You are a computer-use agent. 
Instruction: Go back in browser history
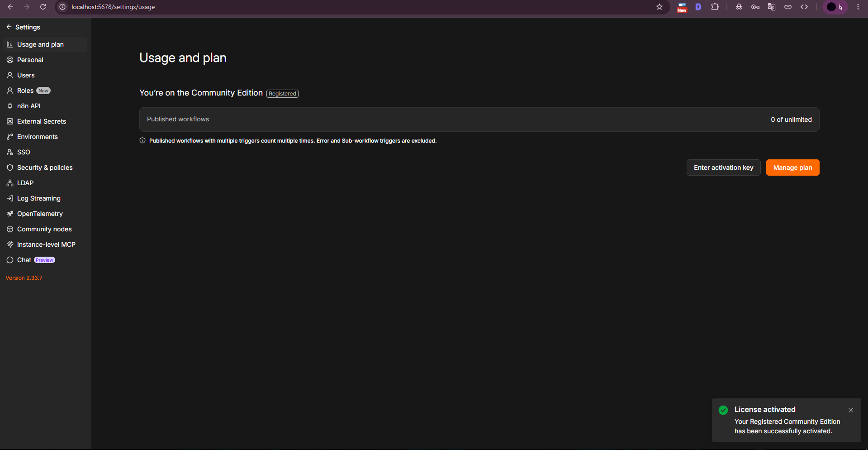tap(10, 7)
